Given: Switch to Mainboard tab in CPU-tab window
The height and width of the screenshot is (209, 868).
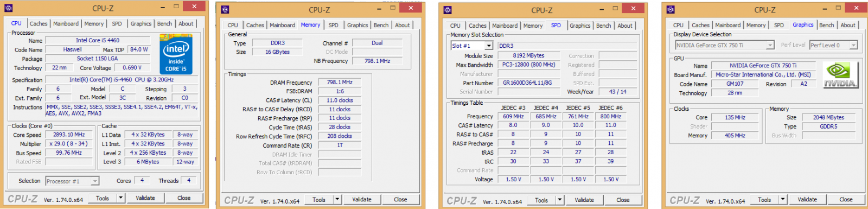Looking at the screenshot, I should coord(66,24).
